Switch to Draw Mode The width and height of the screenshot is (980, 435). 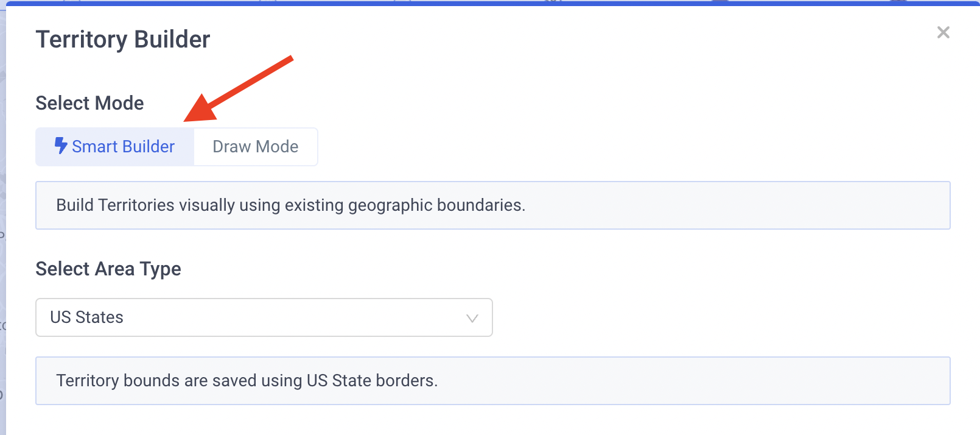click(256, 147)
